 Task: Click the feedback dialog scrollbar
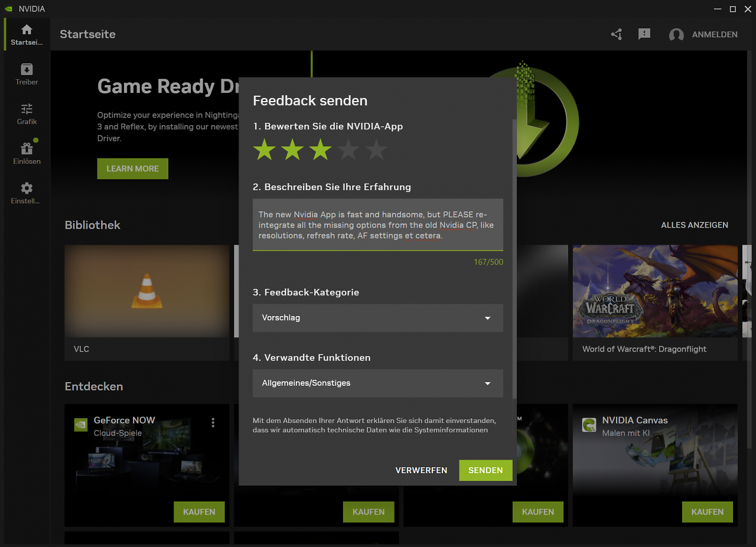tap(514, 258)
